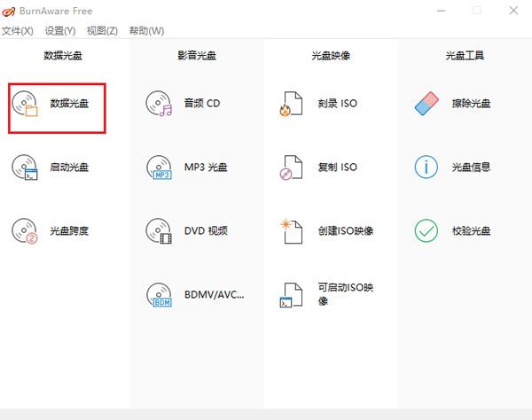
Task: Click the 复制 ISO label
Action: [337, 167]
